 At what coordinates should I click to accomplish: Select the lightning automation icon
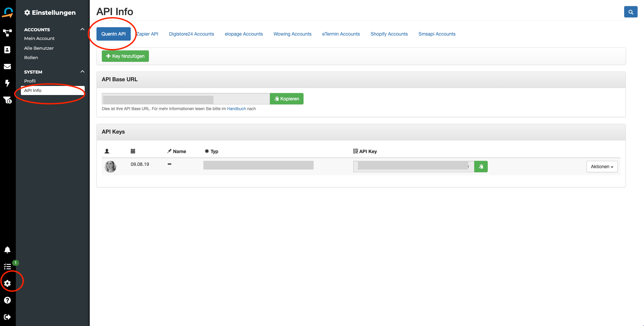point(8,83)
